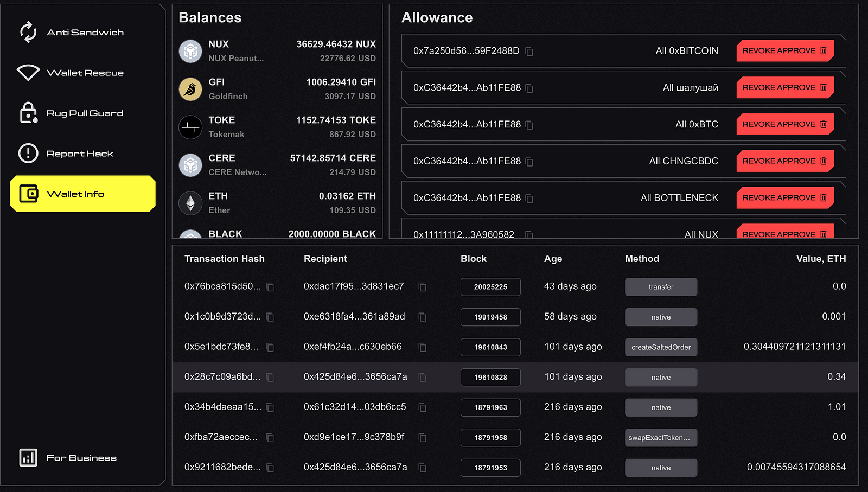Copy transaction hash 0x9211682bede...
The image size is (868, 492).
[x=270, y=468]
